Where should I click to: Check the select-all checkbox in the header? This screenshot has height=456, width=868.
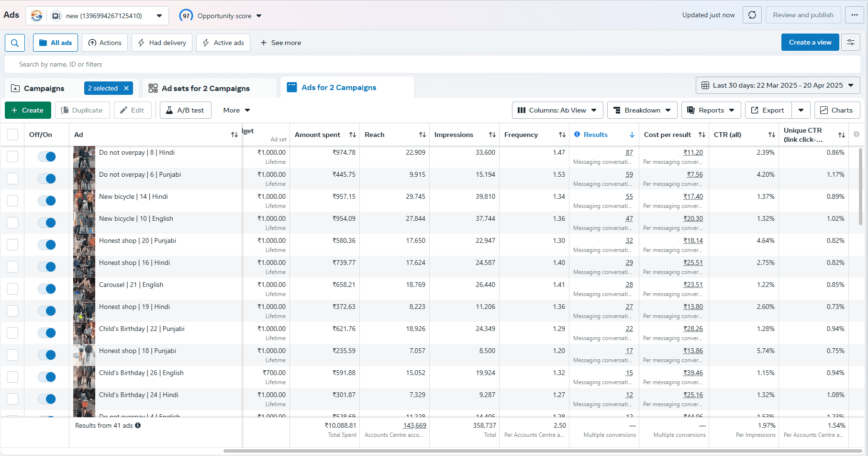point(12,135)
